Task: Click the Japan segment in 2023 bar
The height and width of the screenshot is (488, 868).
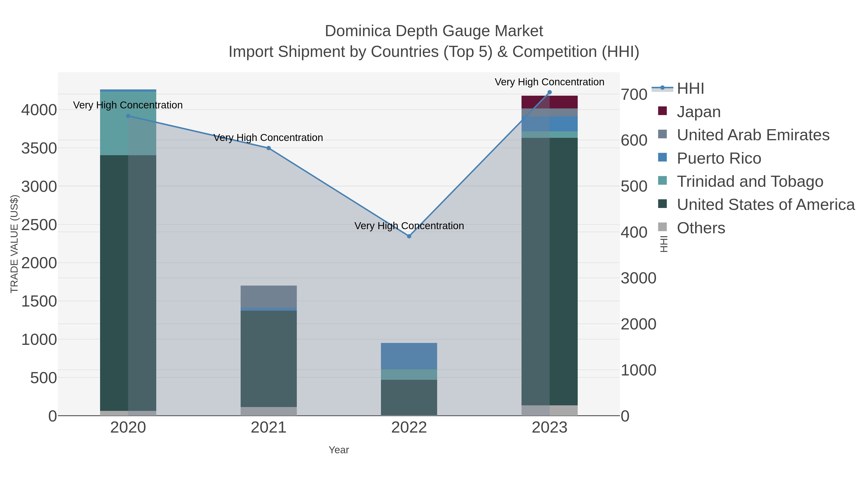Action: point(549,102)
